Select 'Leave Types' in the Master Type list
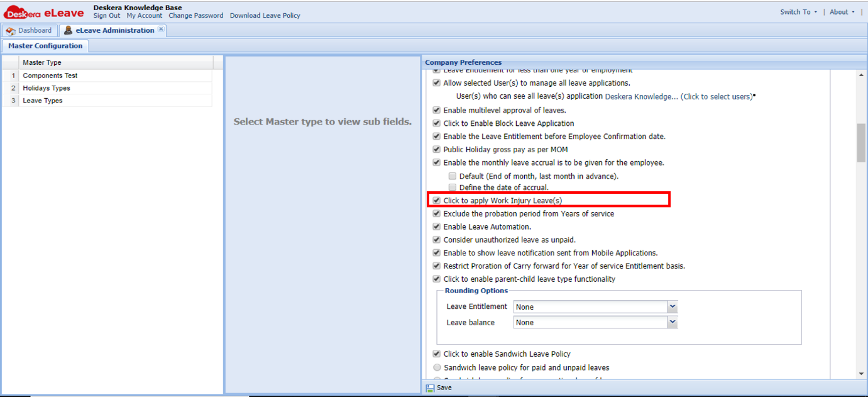 point(42,100)
